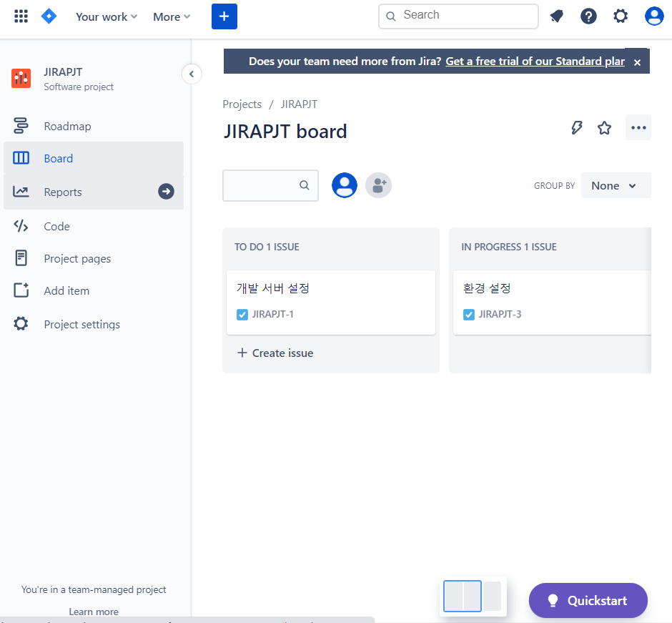Open the settings gear in top bar
This screenshot has width=672, height=623.
point(620,16)
